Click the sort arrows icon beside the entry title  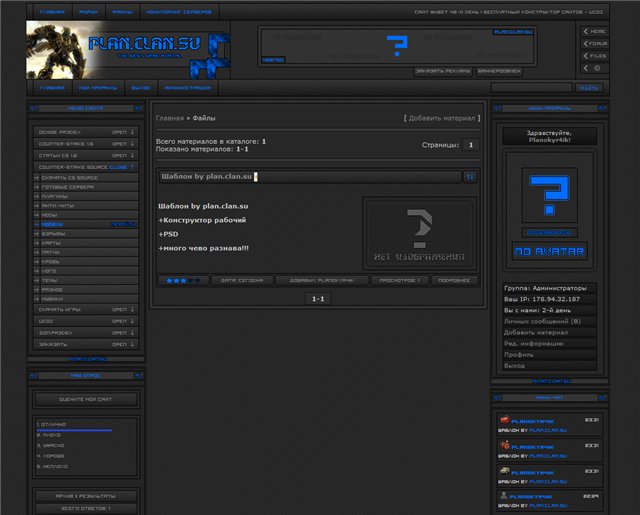(x=470, y=177)
